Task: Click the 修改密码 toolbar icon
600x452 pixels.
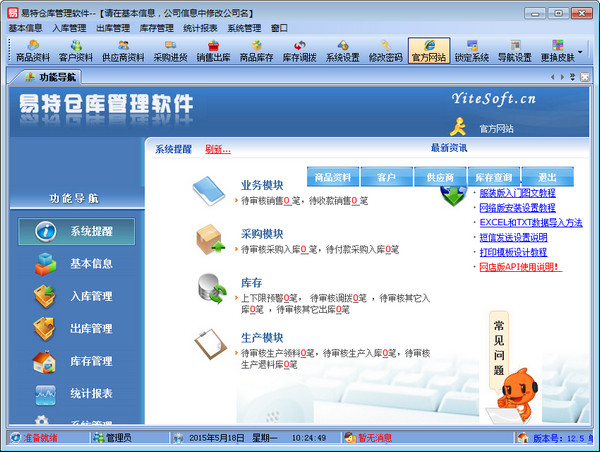Action: [x=386, y=51]
